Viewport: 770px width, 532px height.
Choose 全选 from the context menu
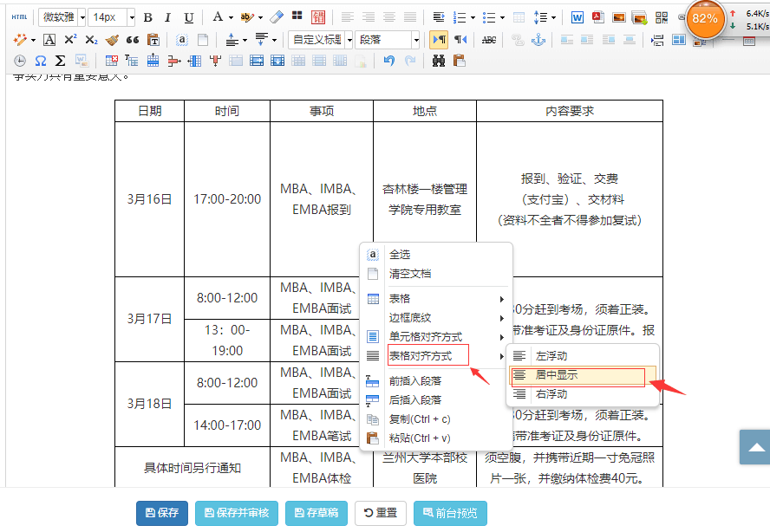[400, 255]
